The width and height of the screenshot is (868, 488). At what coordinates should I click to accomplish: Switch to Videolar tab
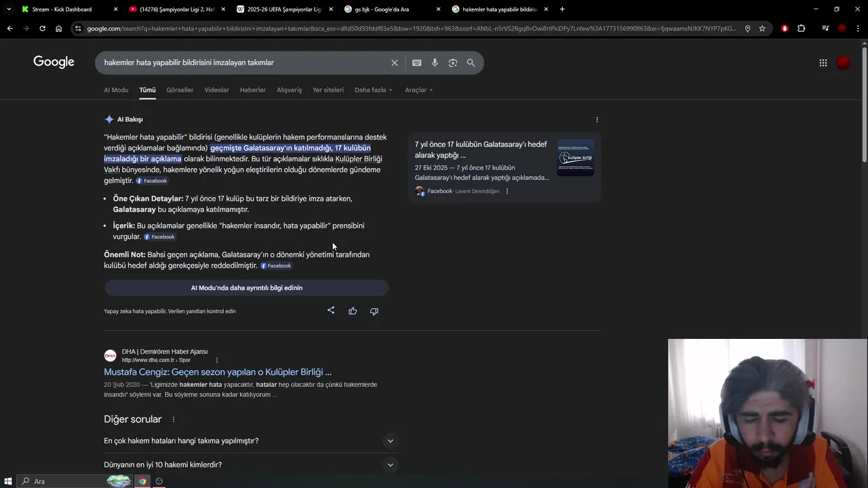(216, 89)
